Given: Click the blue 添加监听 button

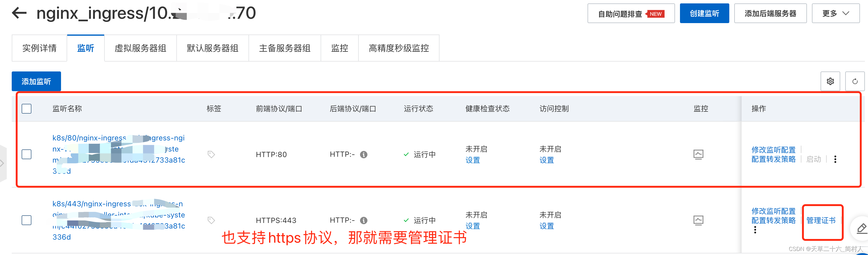Looking at the screenshot, I should pos(36,81).
